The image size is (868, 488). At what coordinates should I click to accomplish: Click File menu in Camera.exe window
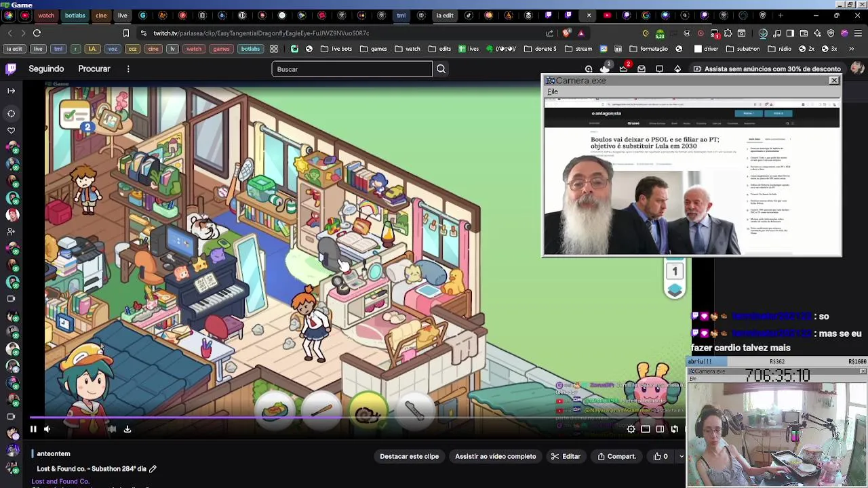click(x=553, y=91)
